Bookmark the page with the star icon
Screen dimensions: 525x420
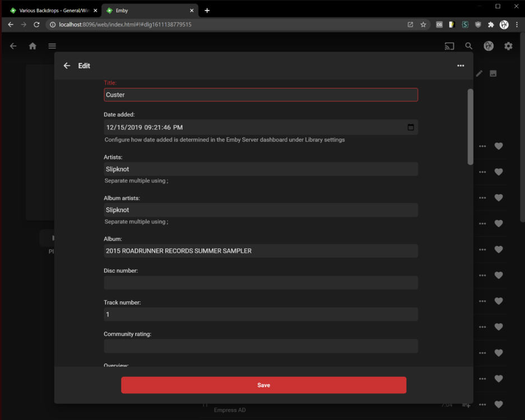tap(423, 25)
